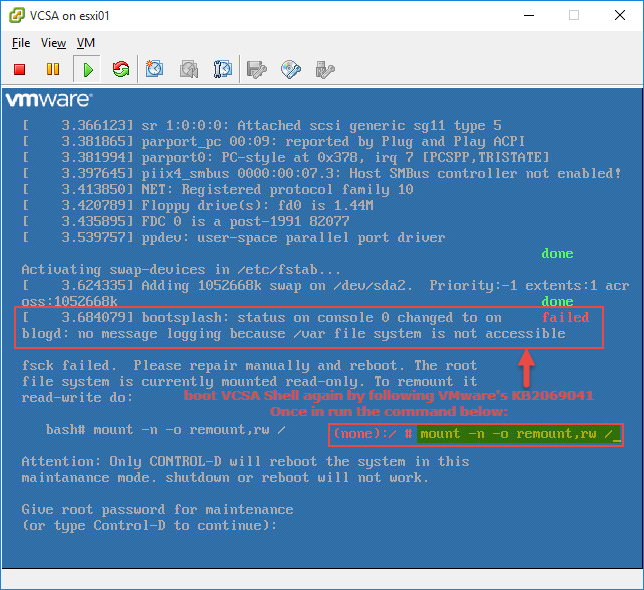Minimize the VCSA on esxi01 window
The width and height of the screenshot is (644, 590).
(x=529, y=16)
